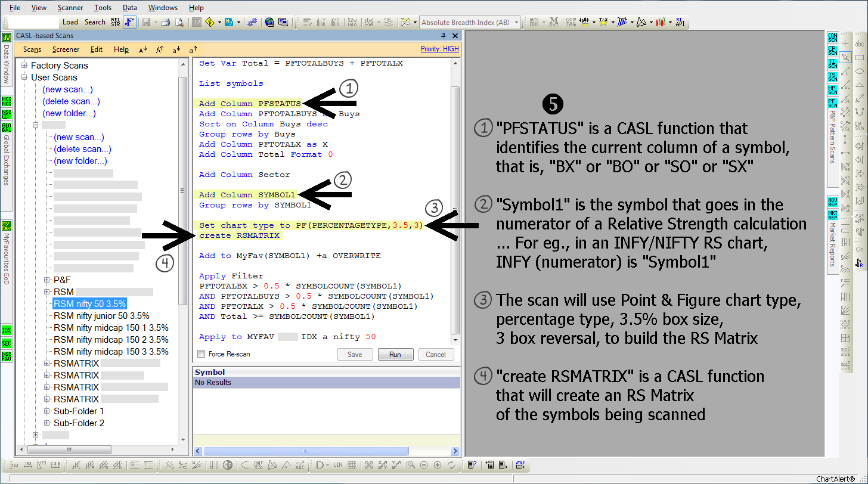Viewport: 868px width, 484px height.
Task: Click the Symbol column header in results
Action: (x=327, y=372)
